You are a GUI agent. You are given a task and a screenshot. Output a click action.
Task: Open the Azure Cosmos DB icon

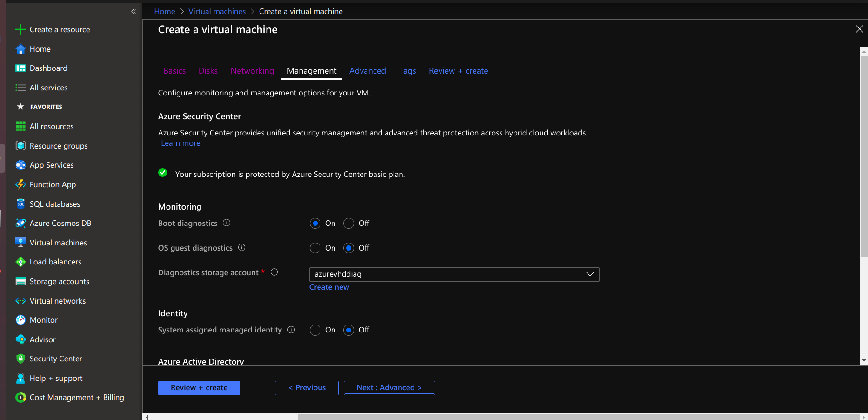coord(20,223)
